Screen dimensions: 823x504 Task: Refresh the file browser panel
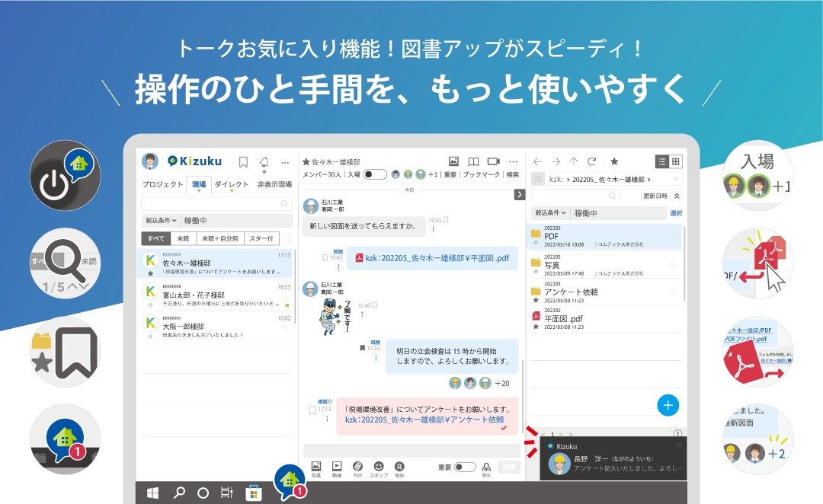591,161
